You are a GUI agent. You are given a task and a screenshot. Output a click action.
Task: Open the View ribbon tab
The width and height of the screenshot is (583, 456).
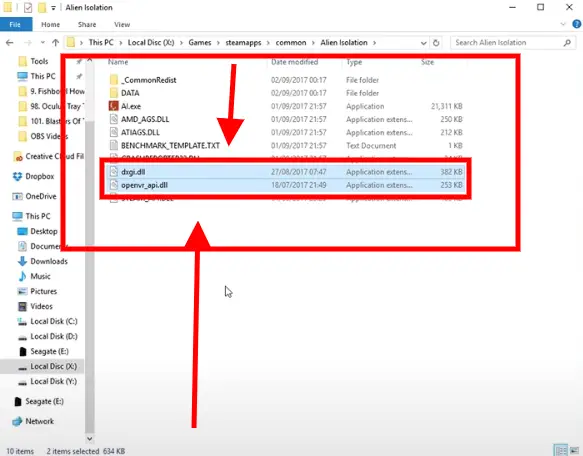[x=122, y=25]
